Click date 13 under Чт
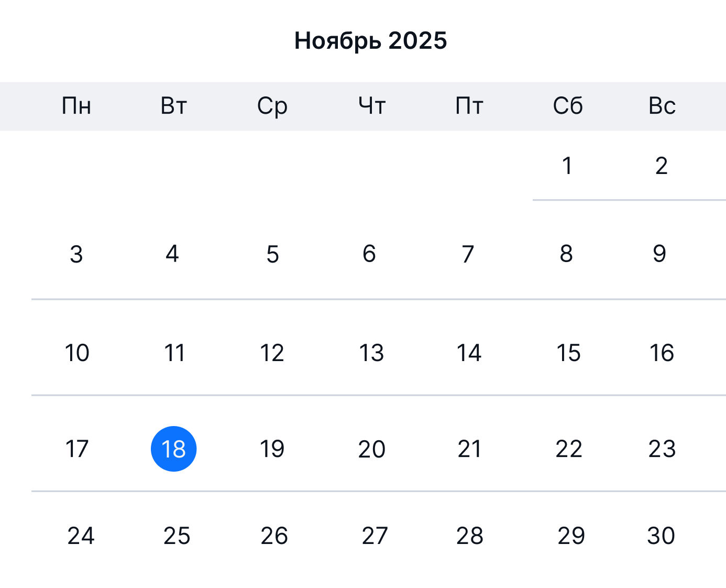 point(370,353)
